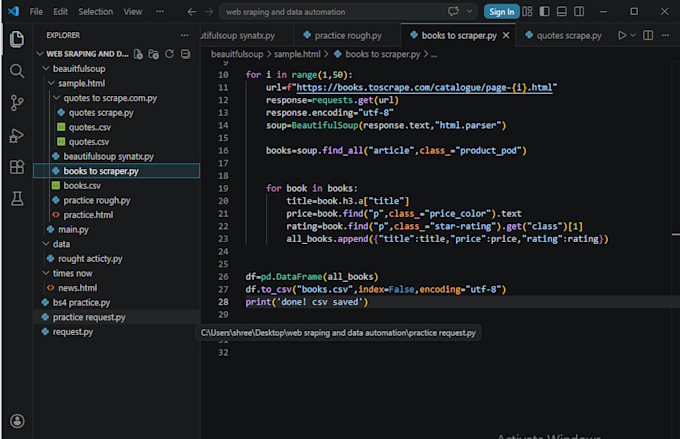
Task: Open the Testing flask view
Action: click(x=17, y=199)
